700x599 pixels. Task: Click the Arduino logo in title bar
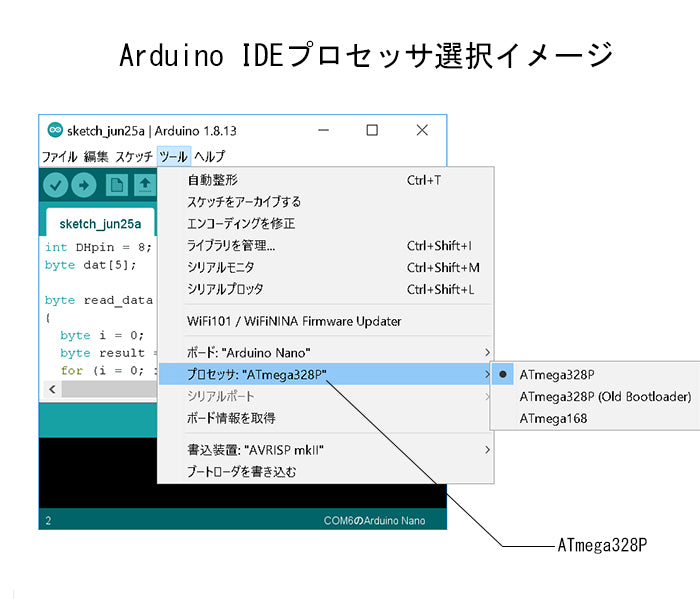click(x=54, y=130)
